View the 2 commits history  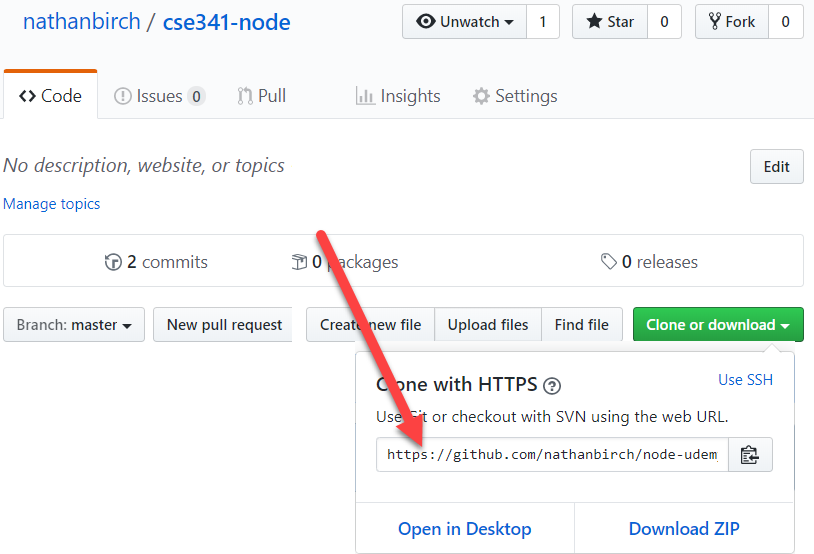coord(156,262)
